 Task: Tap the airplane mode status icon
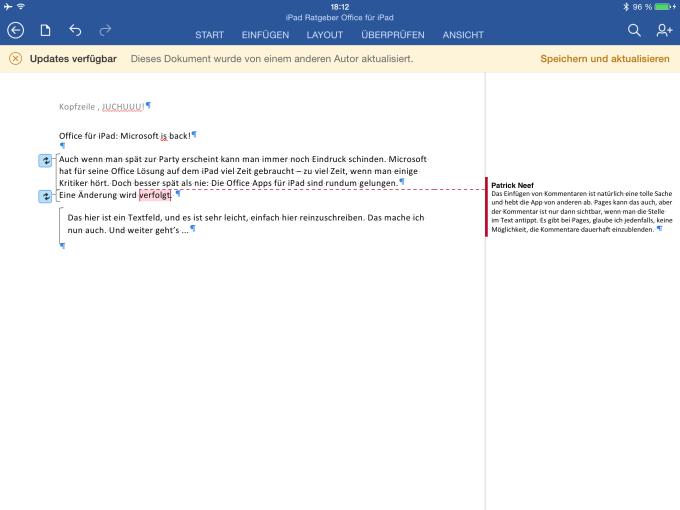coord(8,7)
